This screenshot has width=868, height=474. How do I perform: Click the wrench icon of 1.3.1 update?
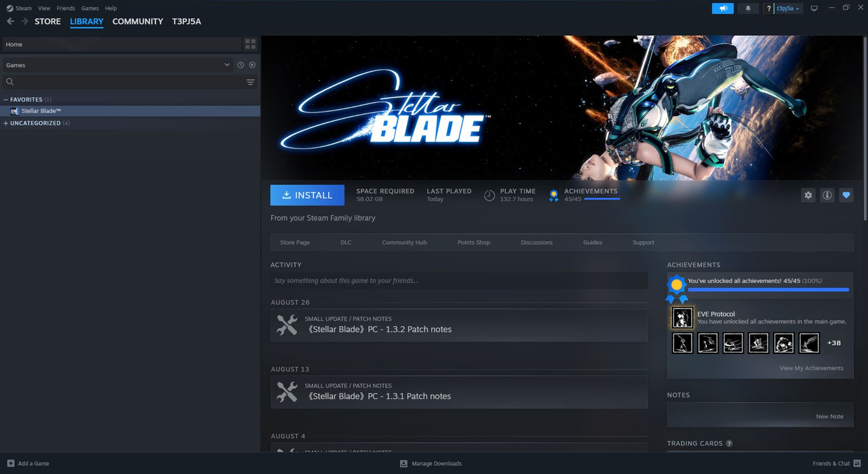pyautogui.click(x=287, y=393)
